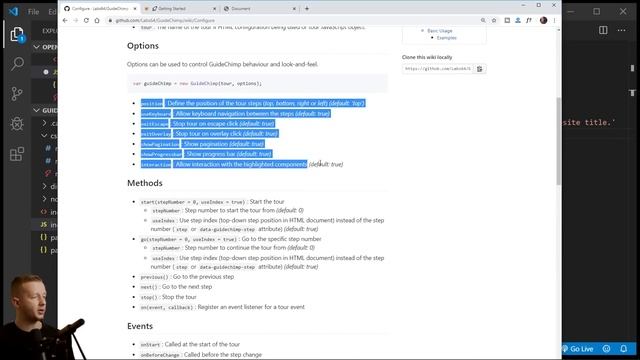
Task: Switch to Document tab
Action: point(259,9)
